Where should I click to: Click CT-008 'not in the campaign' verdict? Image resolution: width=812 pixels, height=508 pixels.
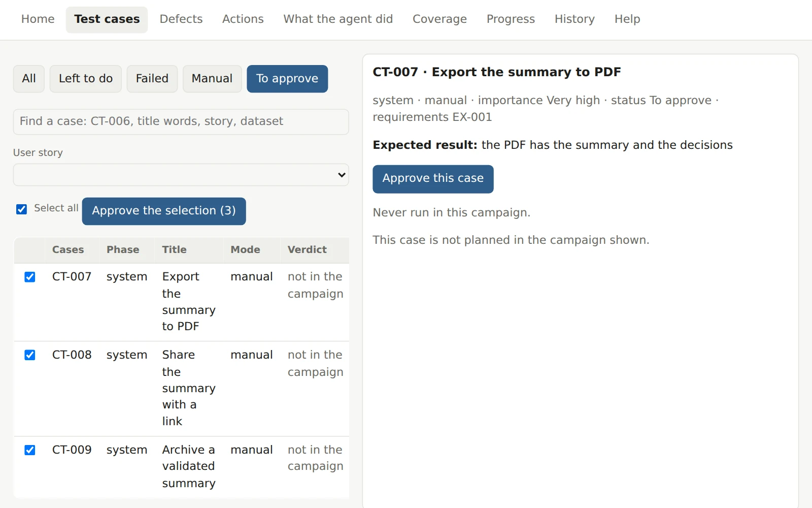click(315, 364)
